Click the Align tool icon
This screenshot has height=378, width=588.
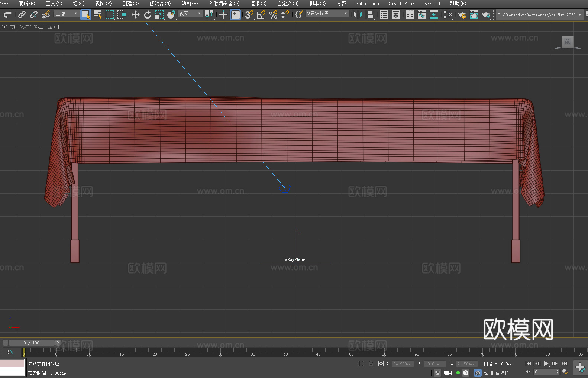point(370,14)
